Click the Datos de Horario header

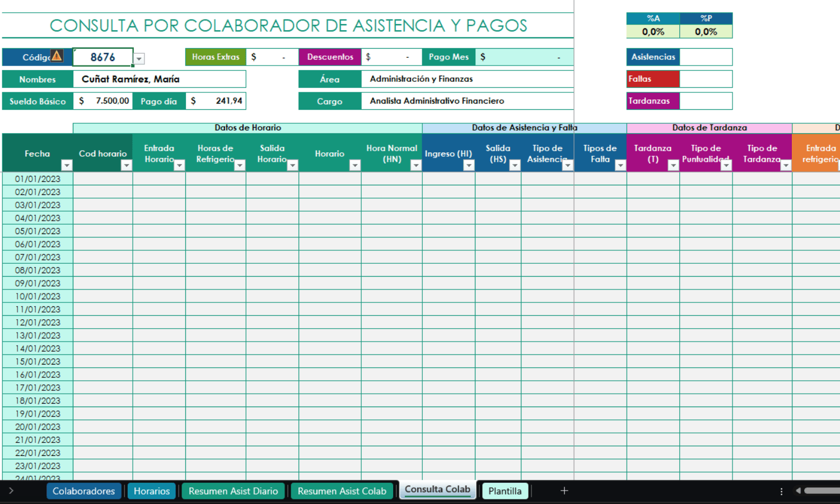[248, 128]
